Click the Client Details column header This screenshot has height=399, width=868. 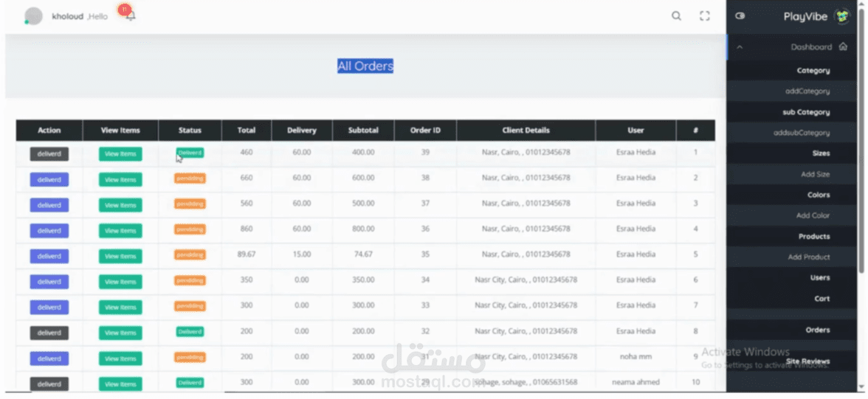(x=526, y=131)
